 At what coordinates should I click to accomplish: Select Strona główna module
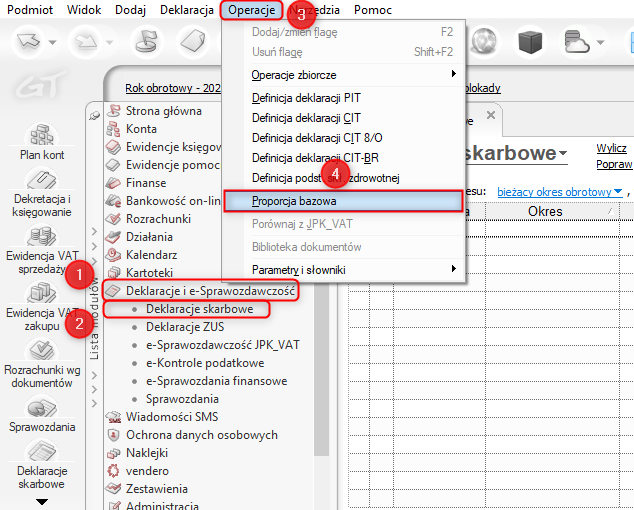click(163, 111)
